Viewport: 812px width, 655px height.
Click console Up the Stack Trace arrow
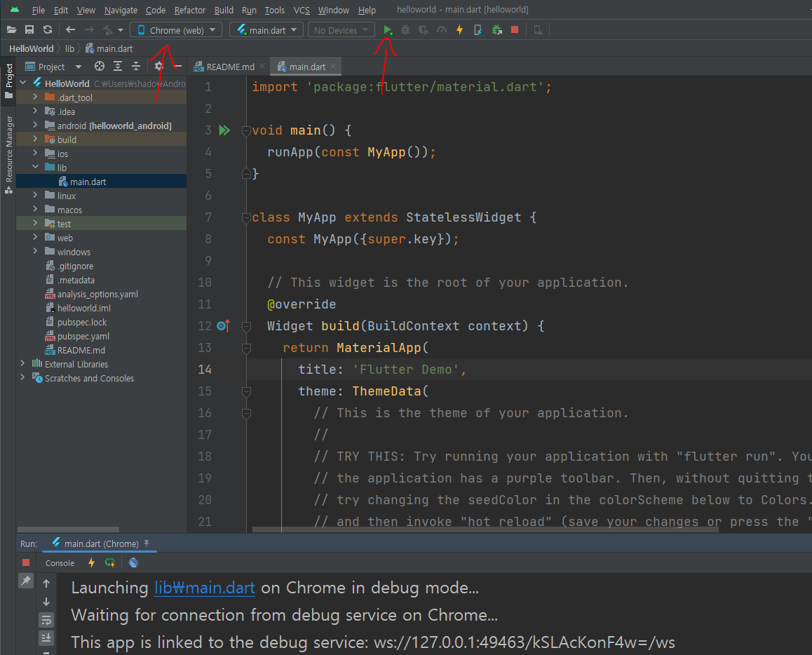click(x=46, y=583)
